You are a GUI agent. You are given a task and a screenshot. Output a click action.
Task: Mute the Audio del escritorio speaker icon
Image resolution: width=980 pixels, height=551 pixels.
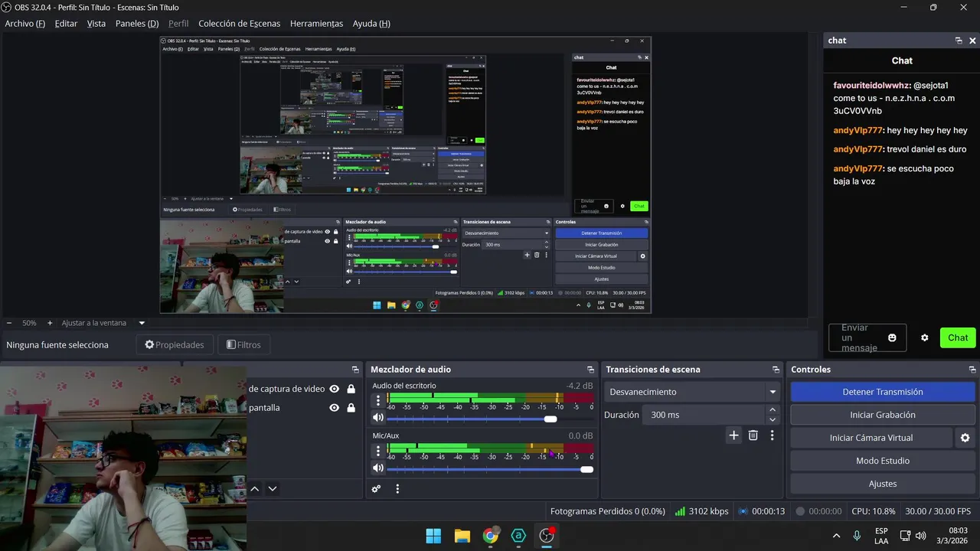pyautogui.click(x=377, y=418)
